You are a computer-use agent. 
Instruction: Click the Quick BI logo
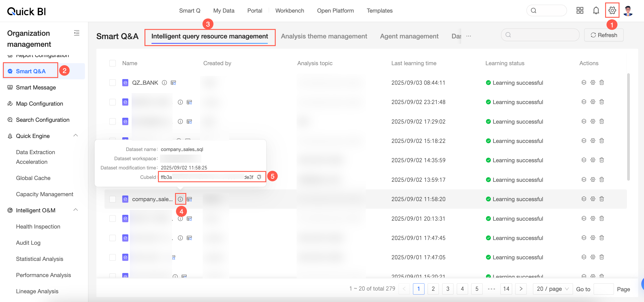[x=27, y=11]
